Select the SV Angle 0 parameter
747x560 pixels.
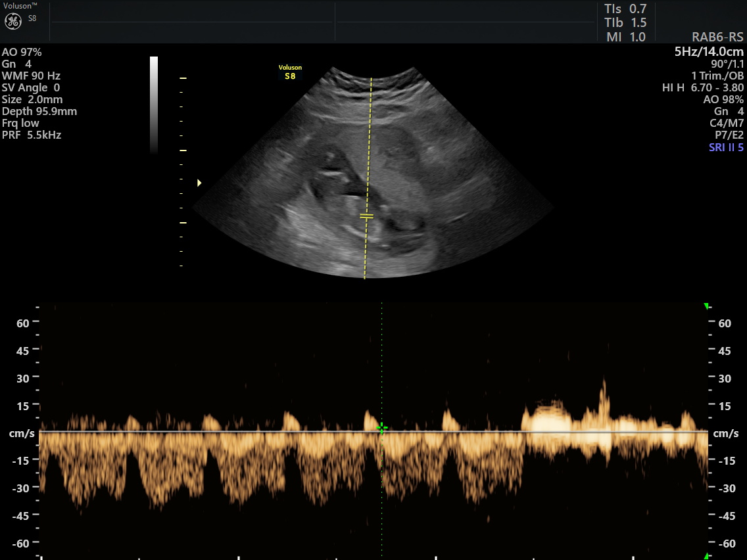tap(31, 88)
